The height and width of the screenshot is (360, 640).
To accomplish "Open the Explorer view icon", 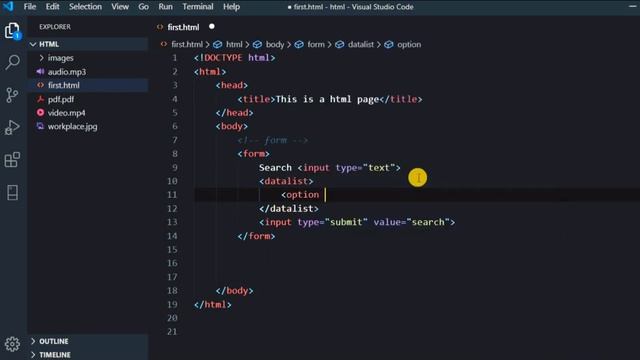I will 12,31.
